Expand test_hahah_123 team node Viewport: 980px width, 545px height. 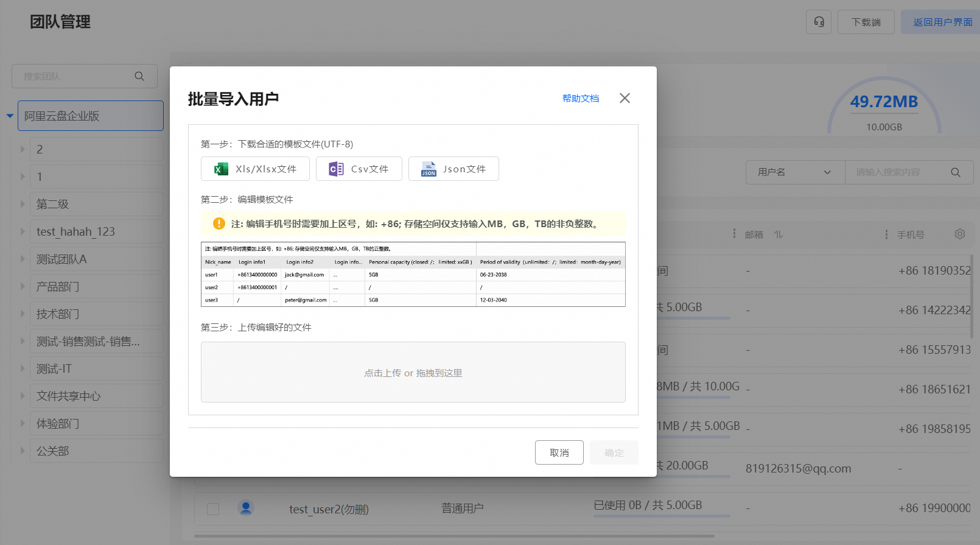pos(23,231)
